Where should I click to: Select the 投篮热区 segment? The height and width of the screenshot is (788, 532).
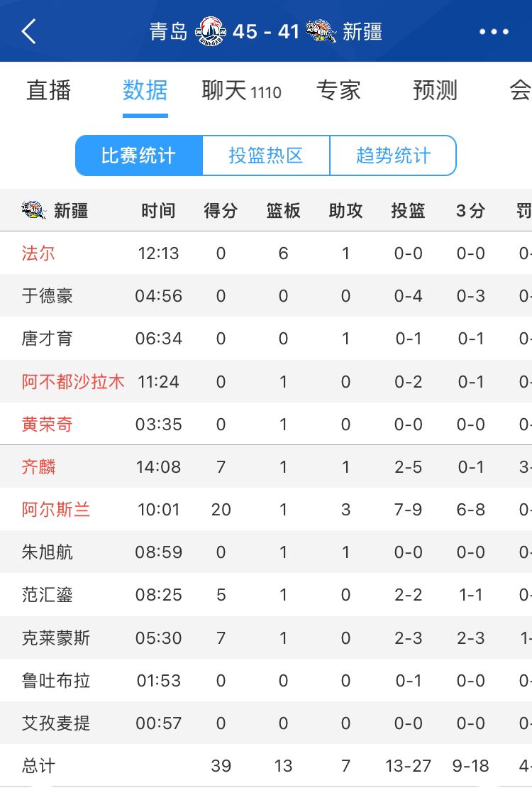point(266,155)
